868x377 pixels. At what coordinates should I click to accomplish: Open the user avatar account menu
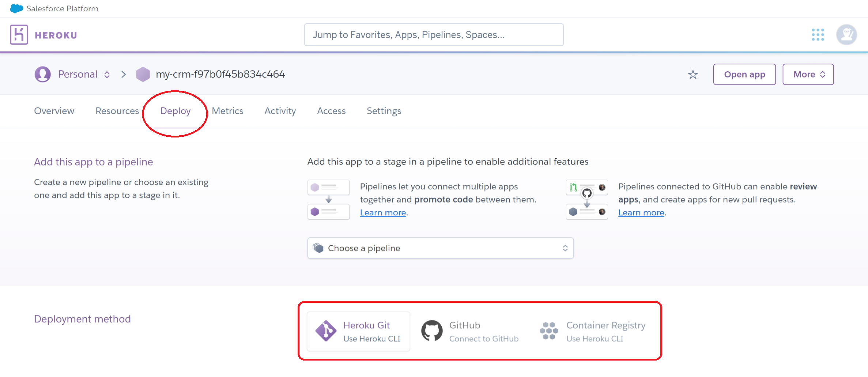tap(846, 35)
